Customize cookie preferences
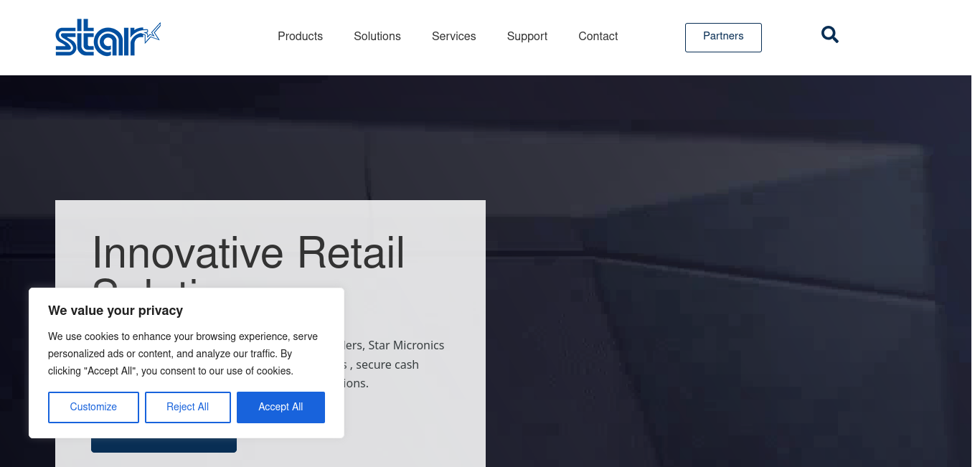This screenshot has height=467, width=980. tap(93, 407)
